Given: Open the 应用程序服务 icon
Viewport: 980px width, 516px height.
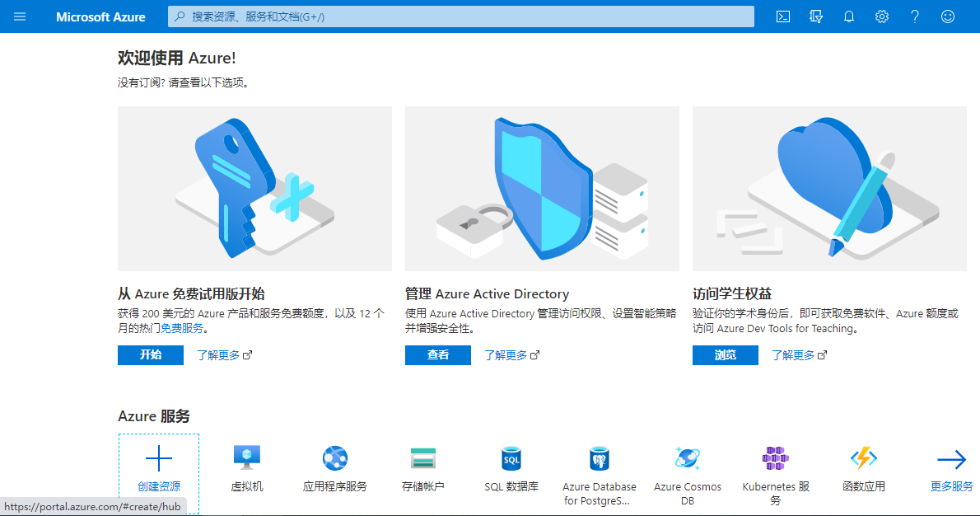Looking at the screenshot, I should click(335, 458).
